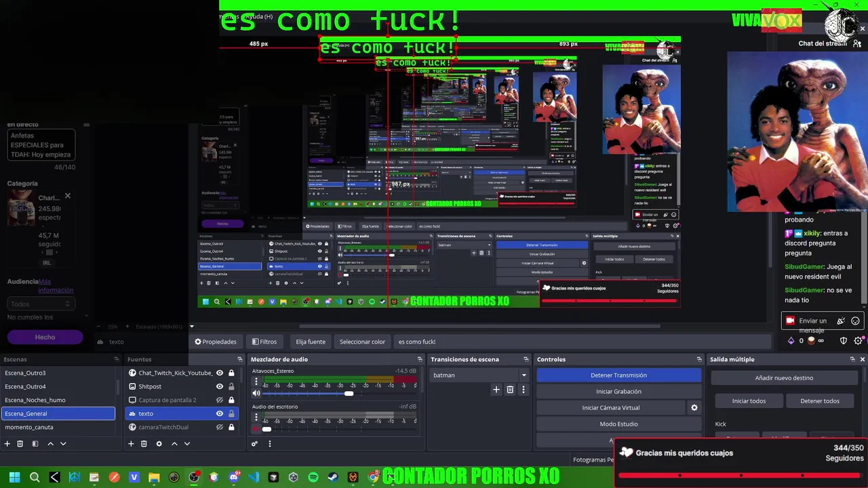The image size is (868, 488).
Task: Show the Captura de pantalla 2 source
Action: pos(220,400)
